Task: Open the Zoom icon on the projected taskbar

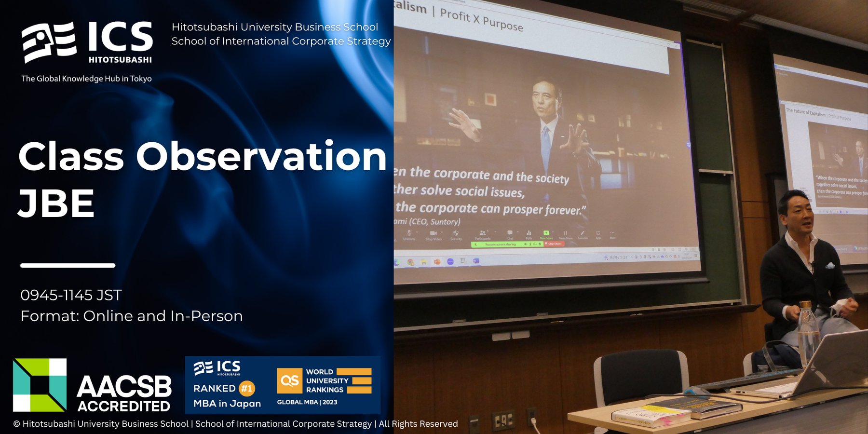Action: (450, 261)
